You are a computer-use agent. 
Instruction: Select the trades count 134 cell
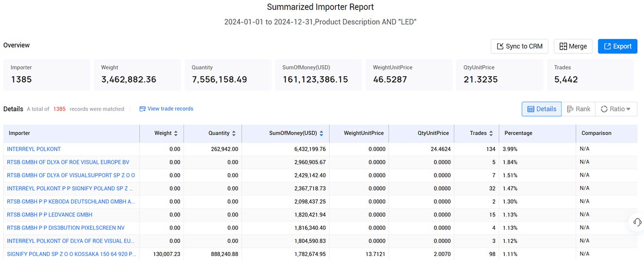coord(490,149)
